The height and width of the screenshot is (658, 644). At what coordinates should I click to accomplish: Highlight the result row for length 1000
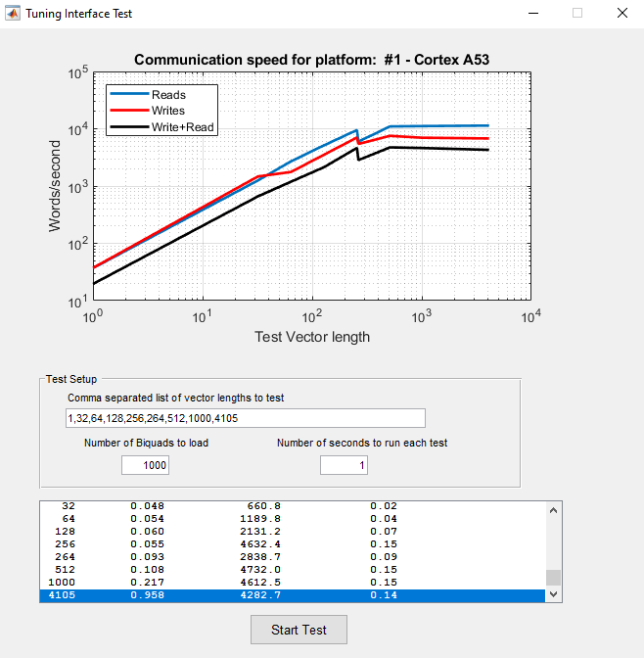click(294, 583)
